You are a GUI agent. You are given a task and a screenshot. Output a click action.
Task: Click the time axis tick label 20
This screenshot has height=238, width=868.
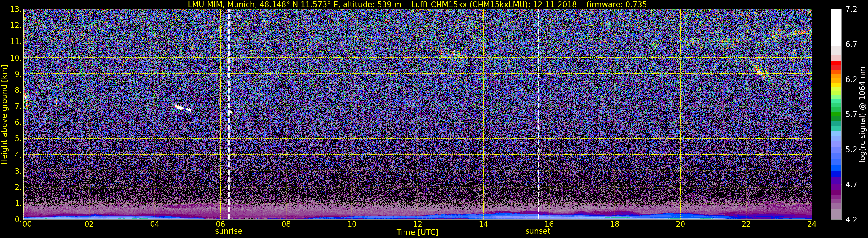click(x=680, y=224)
